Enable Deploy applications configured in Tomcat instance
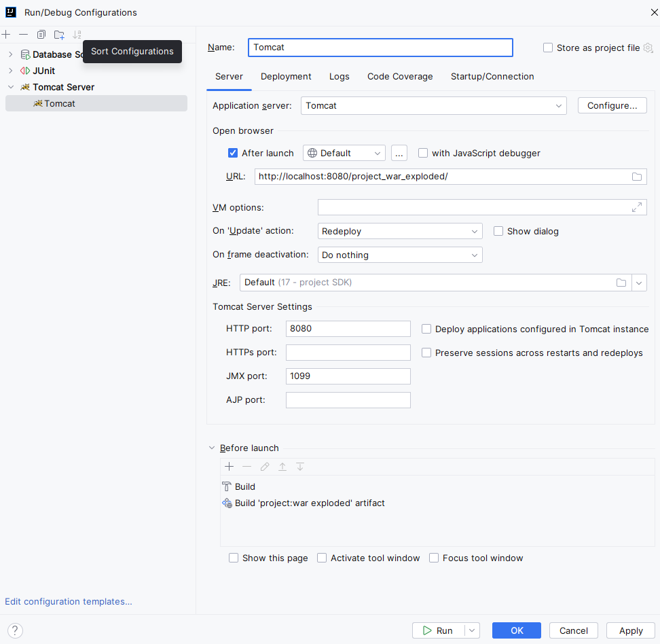Image resolution: width=660 pixels, height=644 pixels. [426, 329]
